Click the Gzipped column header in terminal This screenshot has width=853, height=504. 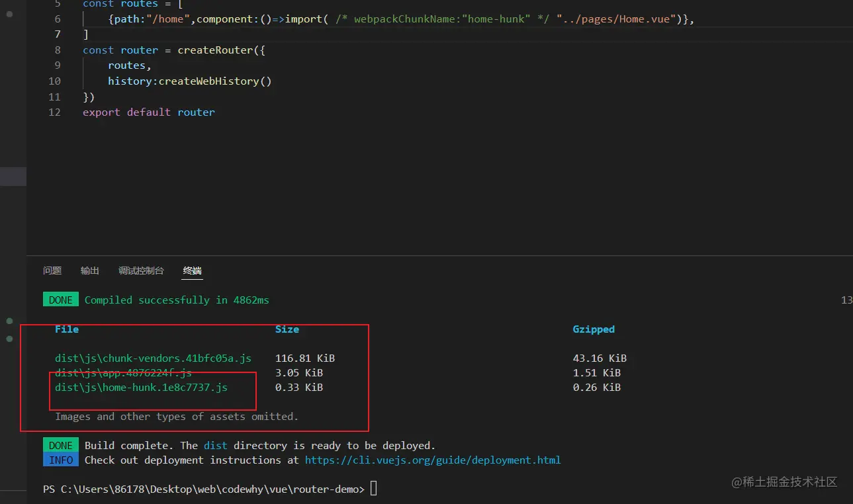coord(594,329)
